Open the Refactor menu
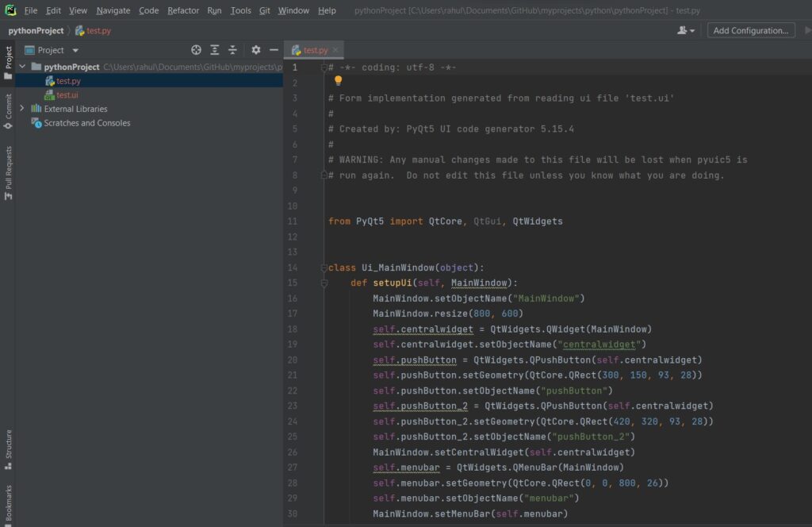Image resolution: width=812 pixels, height=527 pixels. pos(183,10)
